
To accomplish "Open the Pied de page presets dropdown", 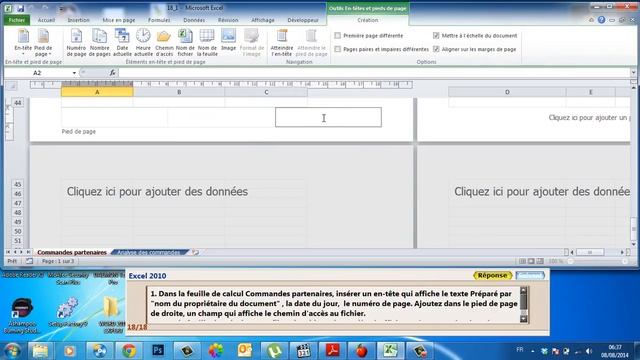I will (x=43, y=42).
